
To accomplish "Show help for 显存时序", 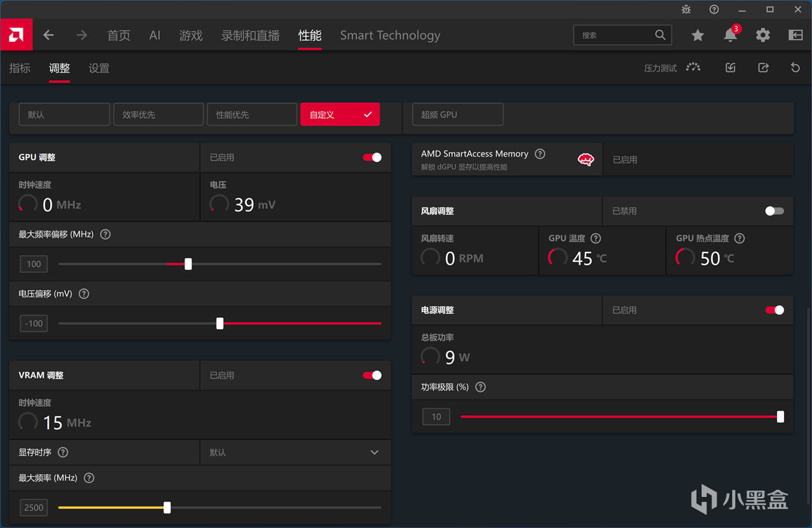I will pyautogui.click(x=63, y=452).
